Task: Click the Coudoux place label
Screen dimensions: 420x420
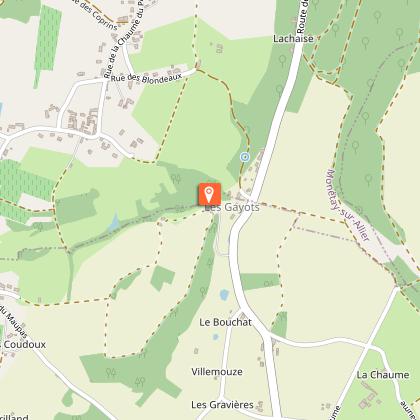Action: click(x=23, y=344)
